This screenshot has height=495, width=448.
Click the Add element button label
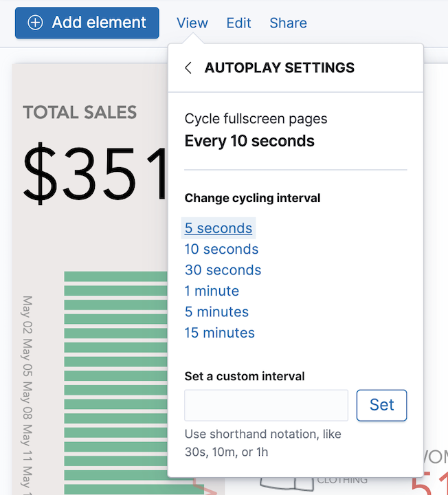(99, 23)
